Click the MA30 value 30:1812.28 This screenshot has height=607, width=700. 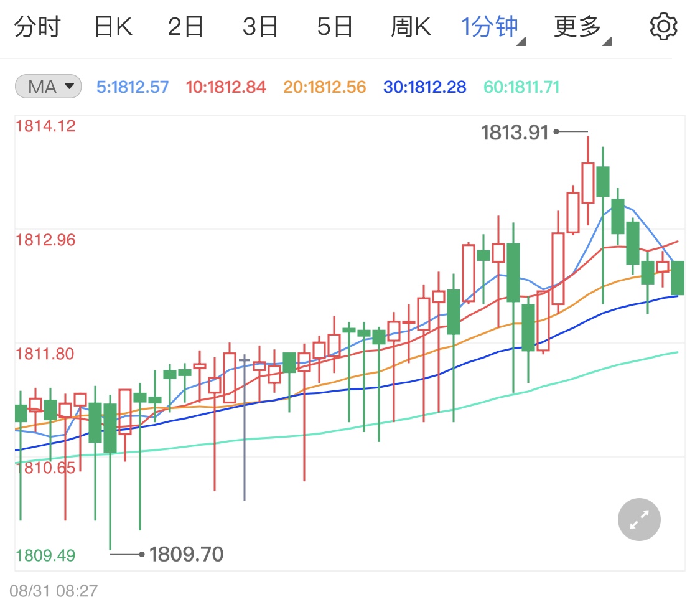(424, 87)
